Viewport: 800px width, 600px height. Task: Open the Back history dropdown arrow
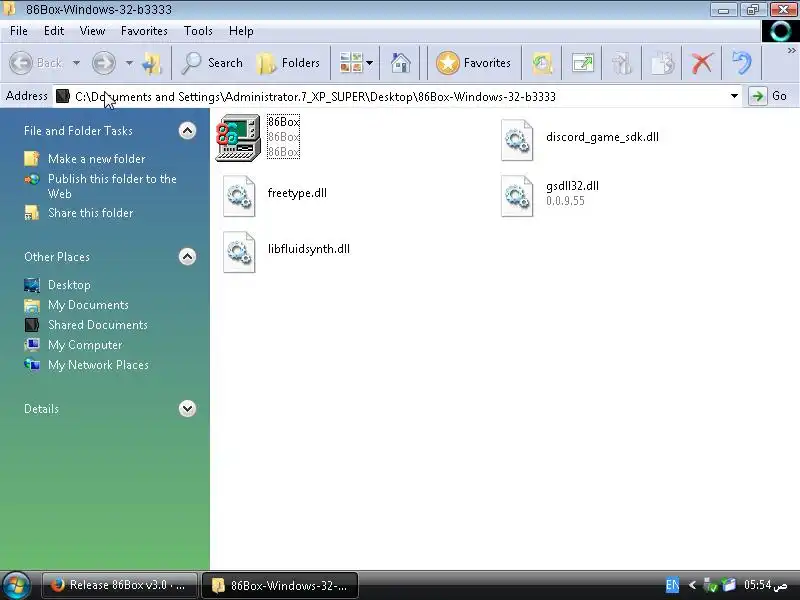point(76,63)
